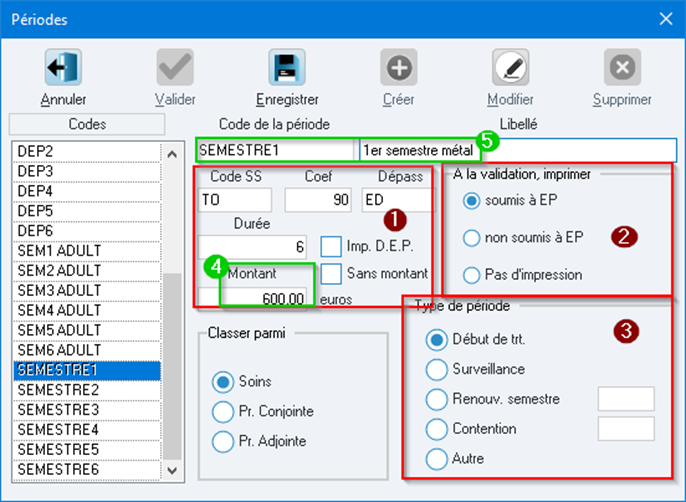
Task: Click the empty field beside 'Renouv. semestre'
Action: point(626,399)
